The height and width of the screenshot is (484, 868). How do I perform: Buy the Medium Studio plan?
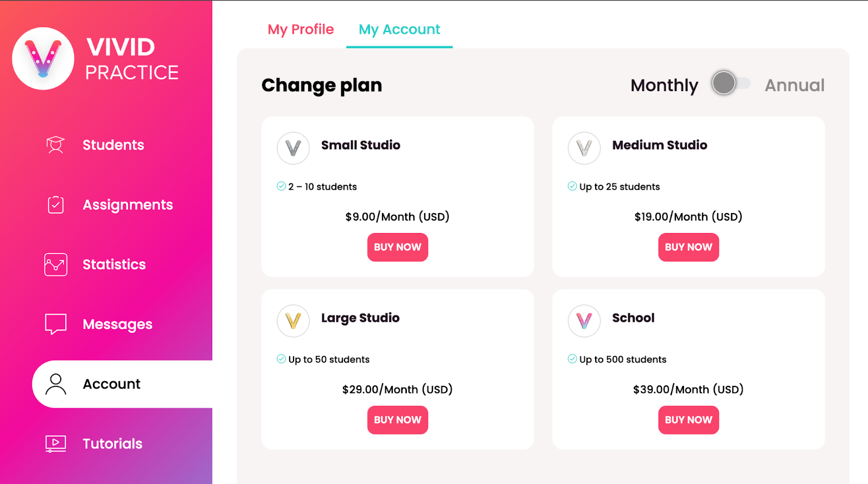coord(688,247)
